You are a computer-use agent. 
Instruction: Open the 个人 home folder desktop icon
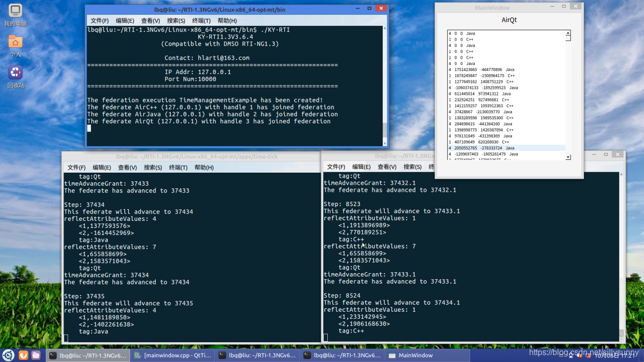point(15,46)
